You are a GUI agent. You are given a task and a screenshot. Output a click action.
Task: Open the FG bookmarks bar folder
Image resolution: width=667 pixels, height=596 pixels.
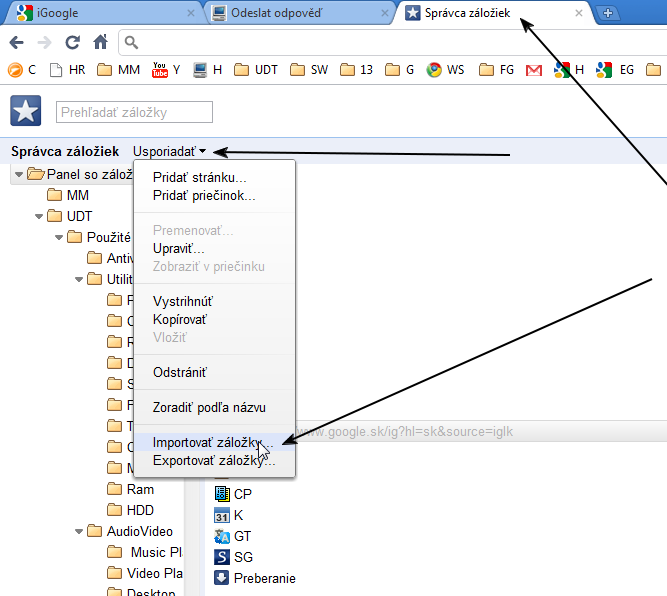tap(496, 70)
